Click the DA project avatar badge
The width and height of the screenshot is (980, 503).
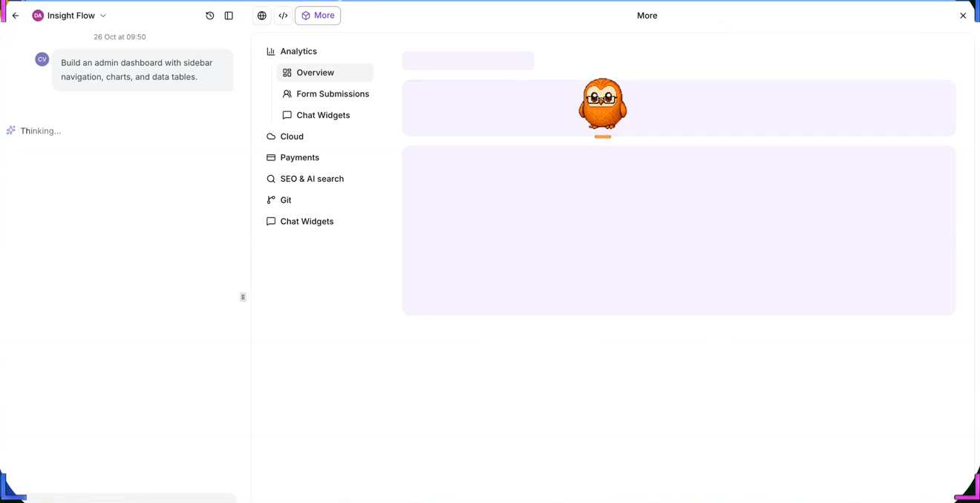(38, 16)
